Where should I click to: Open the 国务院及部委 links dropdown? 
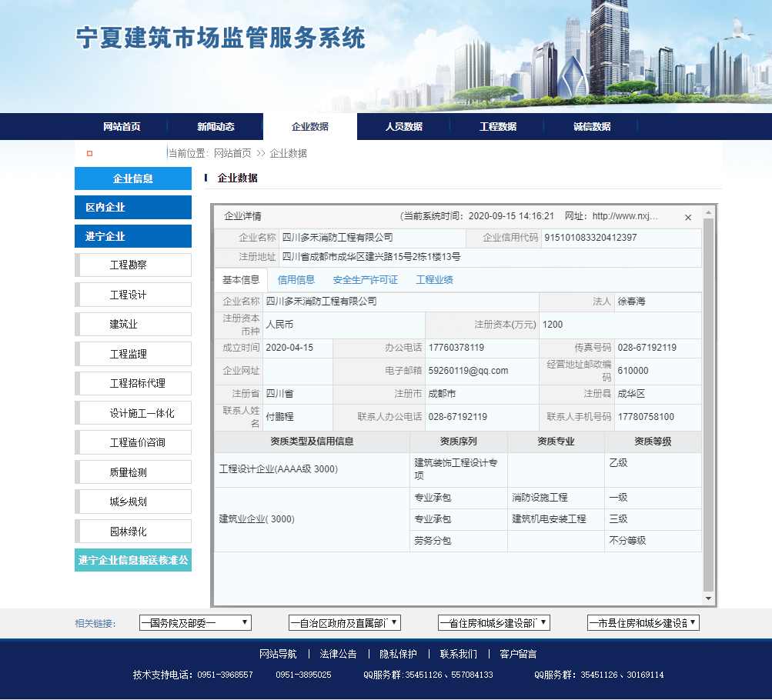point(196,623)
